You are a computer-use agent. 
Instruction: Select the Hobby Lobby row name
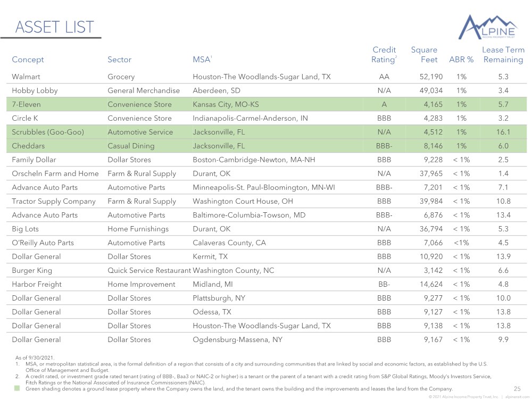(35, 90)
